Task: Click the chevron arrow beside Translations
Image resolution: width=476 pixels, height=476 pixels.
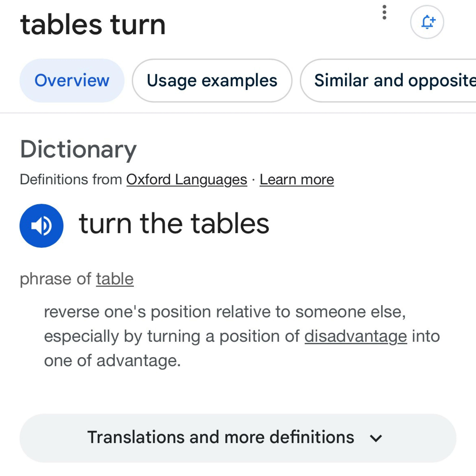Action: coord(376,438)
